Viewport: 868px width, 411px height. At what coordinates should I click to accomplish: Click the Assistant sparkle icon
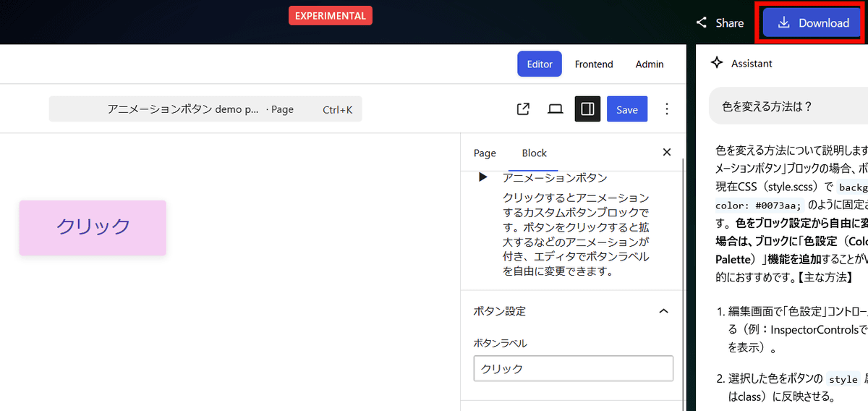pyautogui.click(x=717, y=63)
